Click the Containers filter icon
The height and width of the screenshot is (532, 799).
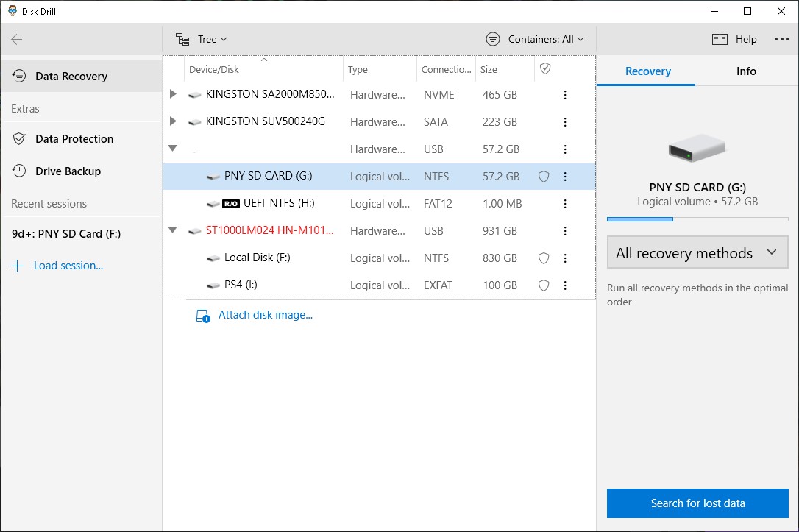coord(493,39)
